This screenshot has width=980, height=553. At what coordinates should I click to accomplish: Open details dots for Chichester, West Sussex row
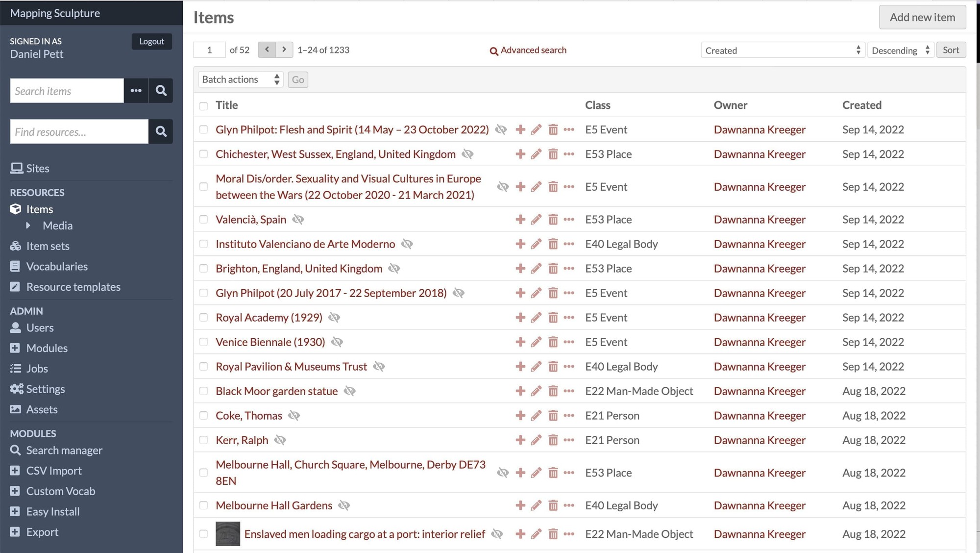point(569,154)
